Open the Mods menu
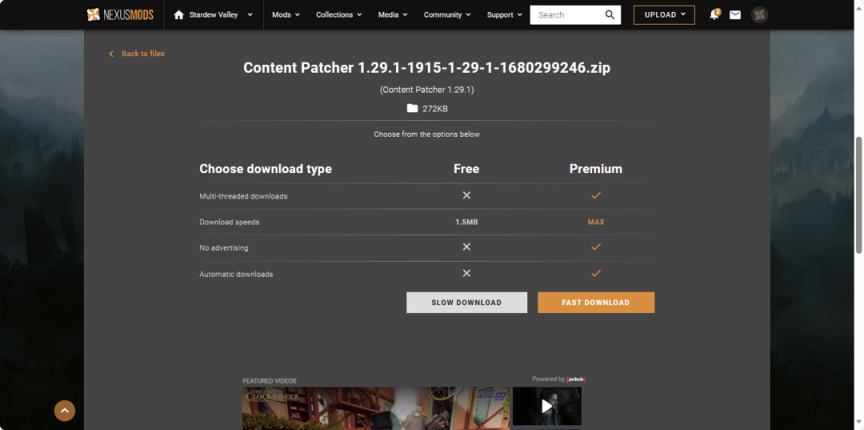Screen dimensions: 864x430 (x=285, y=15)
